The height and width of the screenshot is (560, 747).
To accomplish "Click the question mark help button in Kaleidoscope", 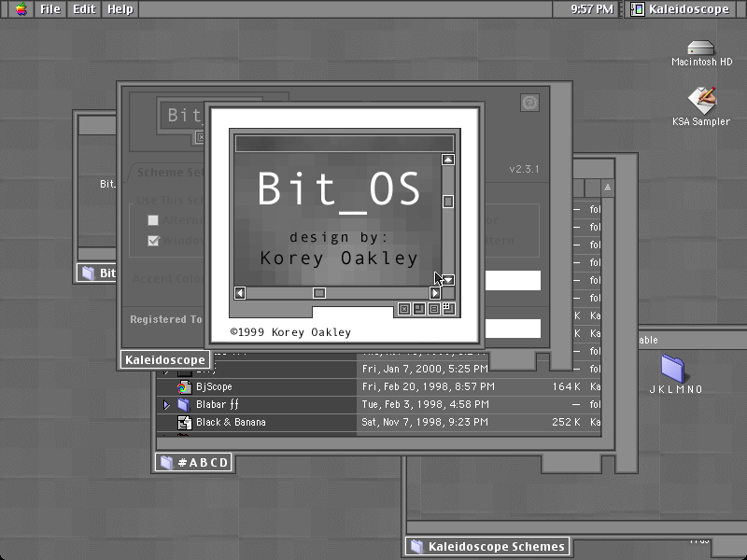I will (529, 103).
